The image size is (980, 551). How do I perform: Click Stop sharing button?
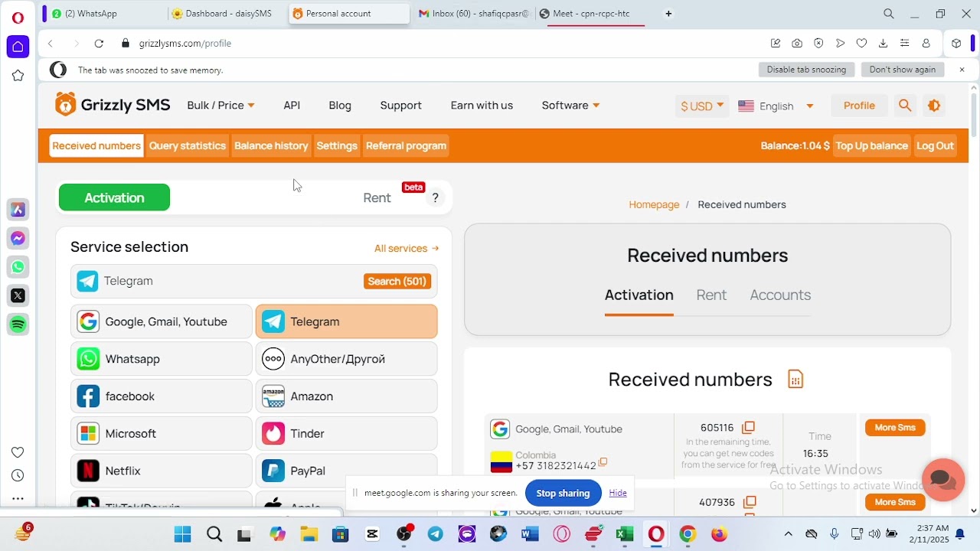point(563,494)
